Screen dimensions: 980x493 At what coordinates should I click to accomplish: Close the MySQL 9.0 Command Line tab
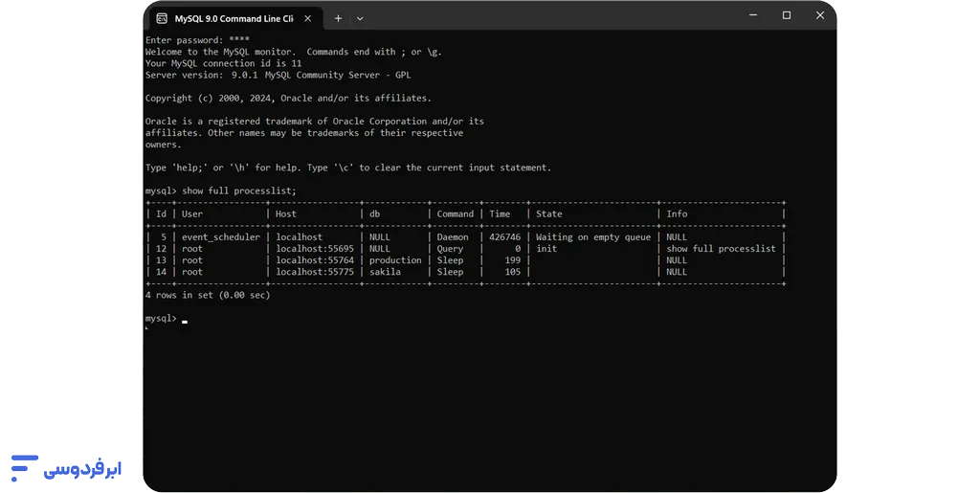tap(307, 19)
